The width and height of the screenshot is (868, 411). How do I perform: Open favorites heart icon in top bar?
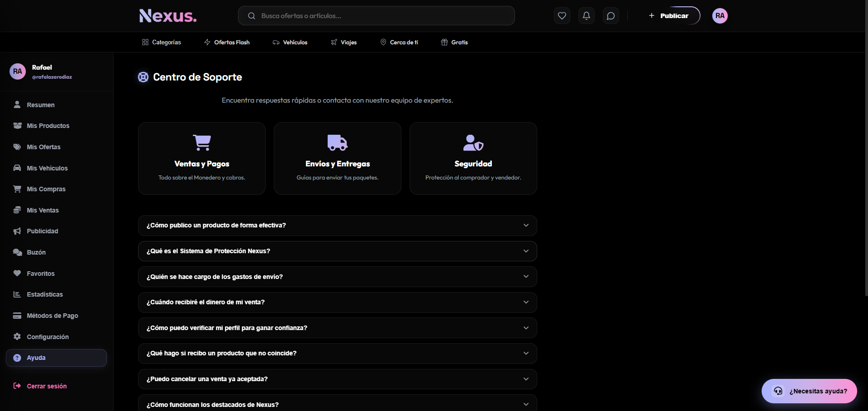562,16
